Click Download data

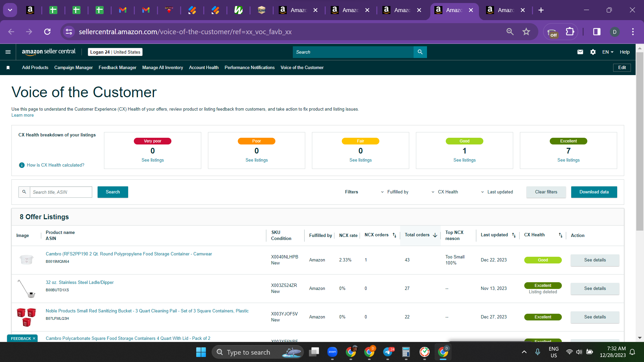pyautogui.click(x=594, y=192)
